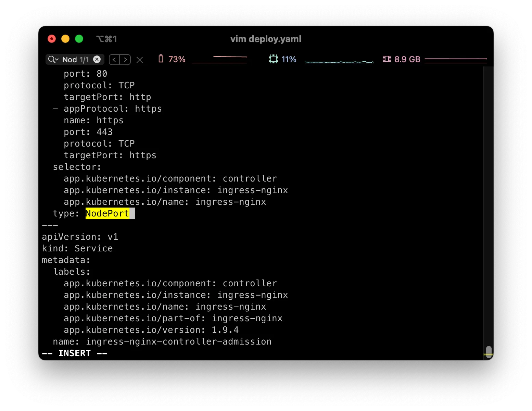Screen dimensions: 532x411
Task: Click the window title vim deploy.yaml
Action: [x=266, y=39]
